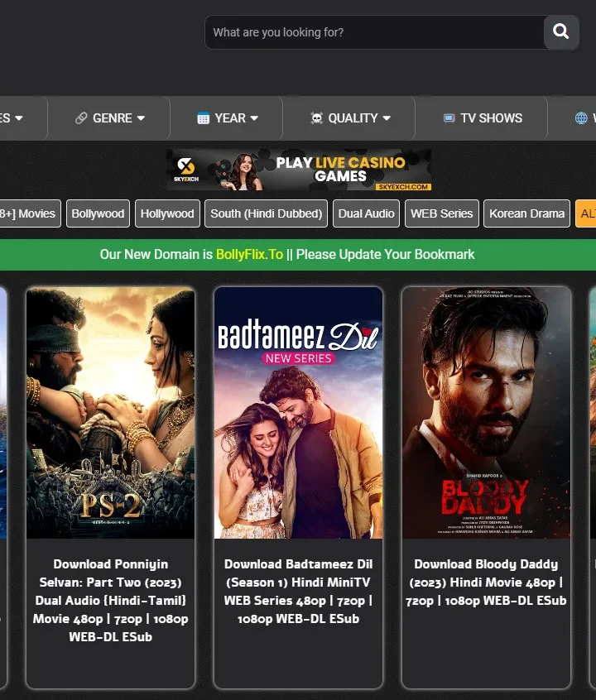
Task: Open 'Download Ponniyin Selvan: Part Two' title link
Action: 110,601
